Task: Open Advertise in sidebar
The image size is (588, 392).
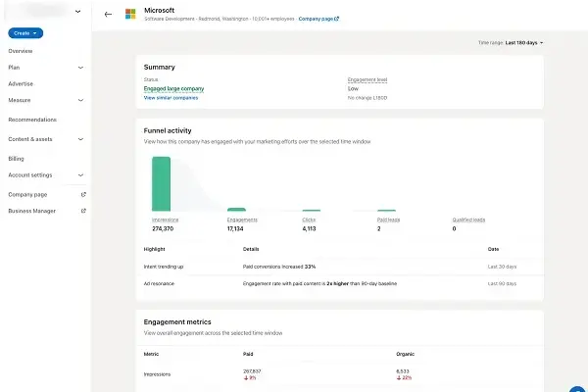Action: 21,83
